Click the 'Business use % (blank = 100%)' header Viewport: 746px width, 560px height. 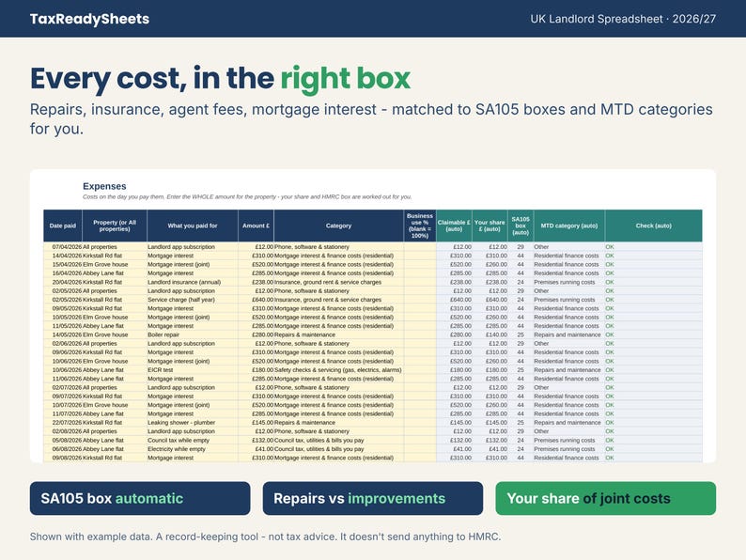point(420,226)
